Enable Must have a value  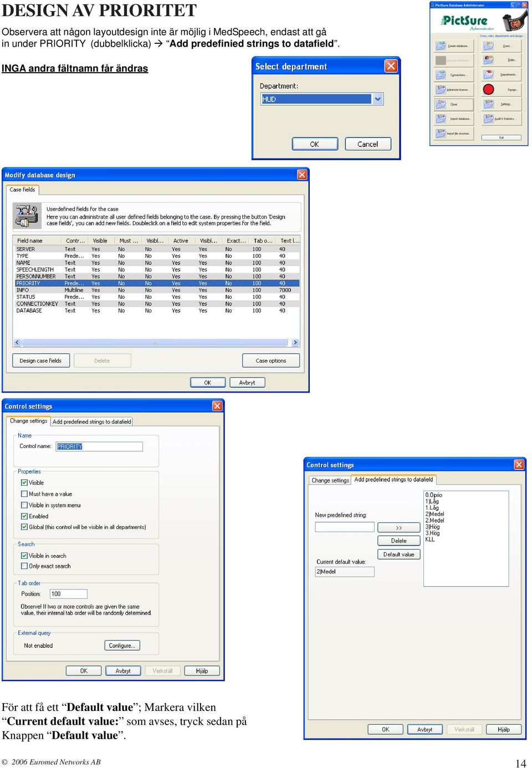coord(24,494)
